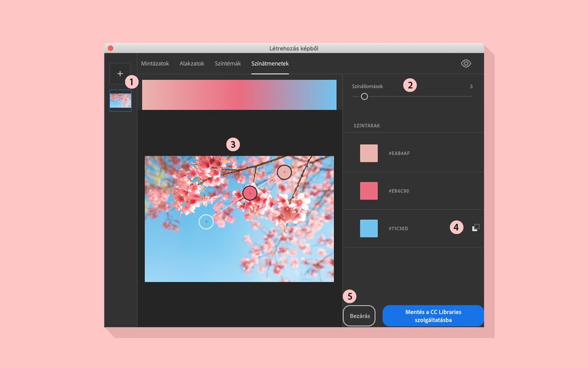Switch to the Mintázatok tab

coord(155,63)
